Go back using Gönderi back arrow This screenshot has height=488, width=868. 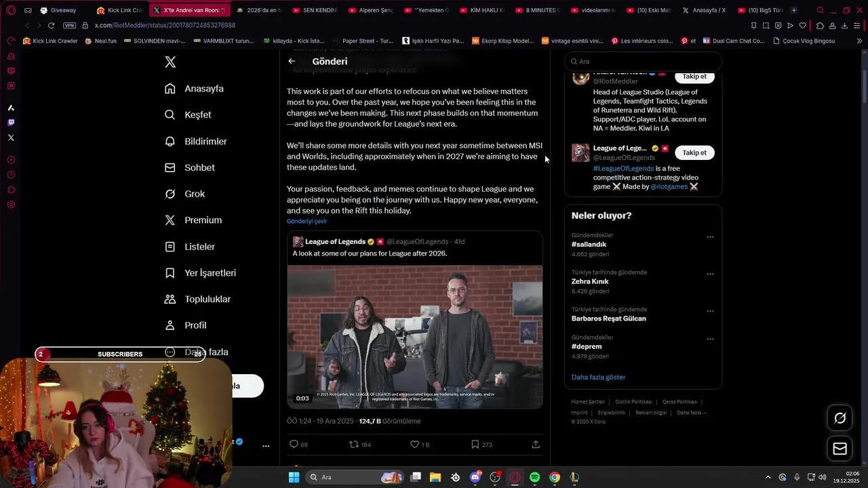[292, 61]
